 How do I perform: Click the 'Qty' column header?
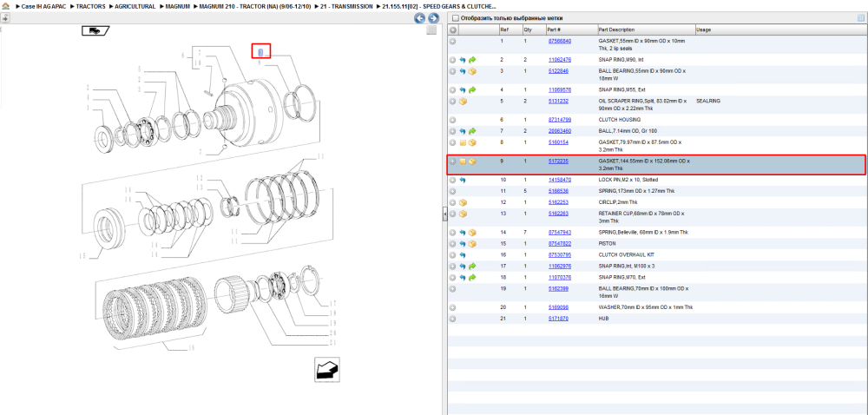pos(534,30)
